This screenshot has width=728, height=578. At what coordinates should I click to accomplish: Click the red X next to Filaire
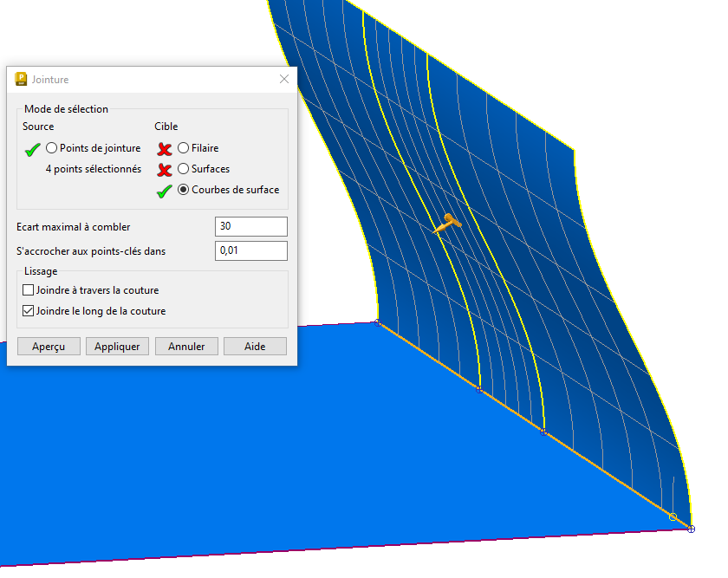[x=165, y=149]
